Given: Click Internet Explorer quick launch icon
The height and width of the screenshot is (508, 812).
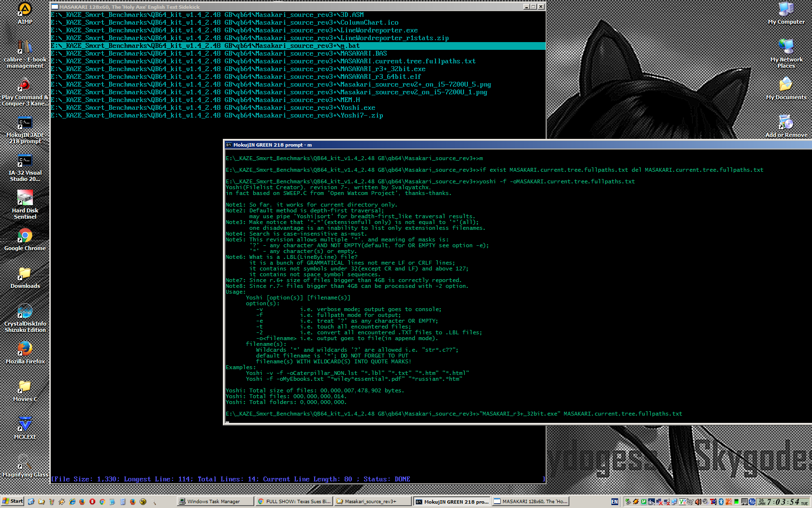Looking at the screenshot, I should (72, 502).
